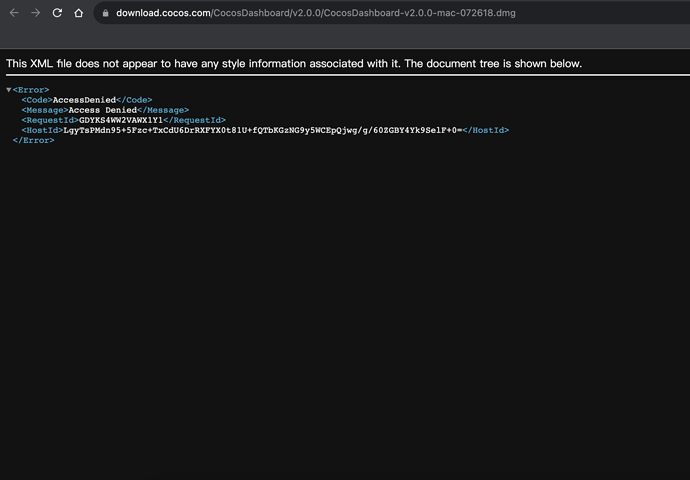Viewport: 690px width, 480px height.
Task: Focus the address bar on download.cocos.com domain
Action: 163,13
